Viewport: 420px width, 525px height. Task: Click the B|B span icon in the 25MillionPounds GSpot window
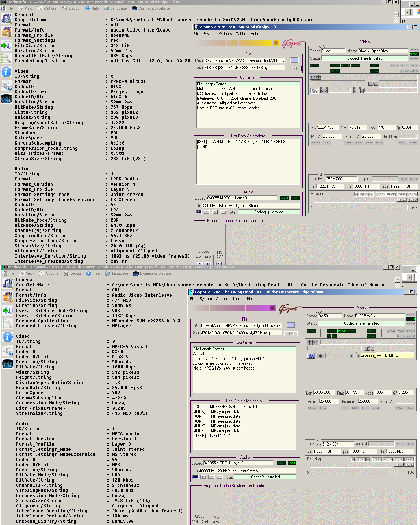pos(324,91)
